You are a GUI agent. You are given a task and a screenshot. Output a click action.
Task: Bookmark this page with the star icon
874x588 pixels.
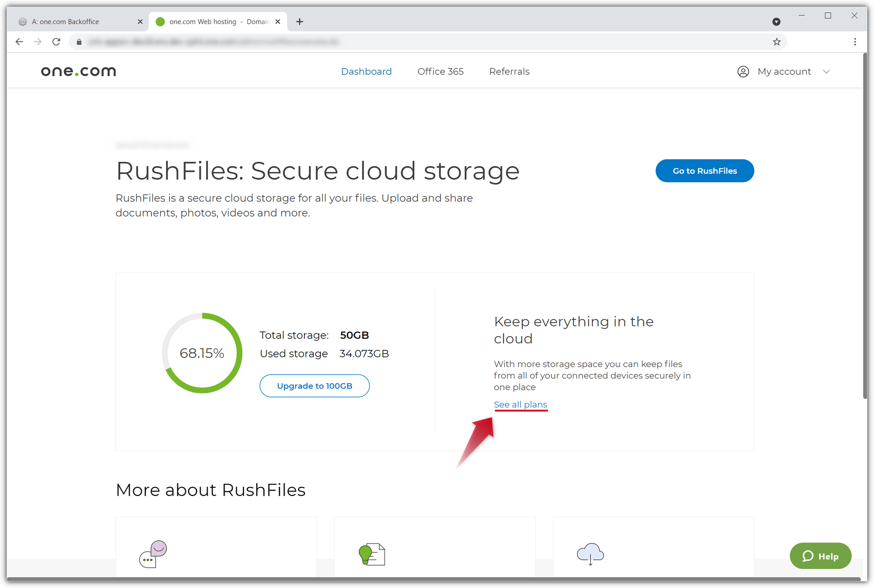click(x=777, y=42)
